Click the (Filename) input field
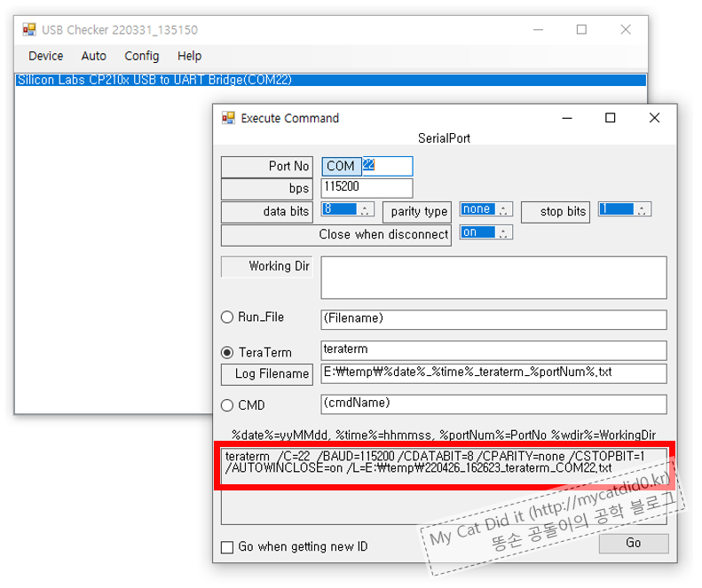The height and width of the screenshot is (588, 702). (493, 319)
